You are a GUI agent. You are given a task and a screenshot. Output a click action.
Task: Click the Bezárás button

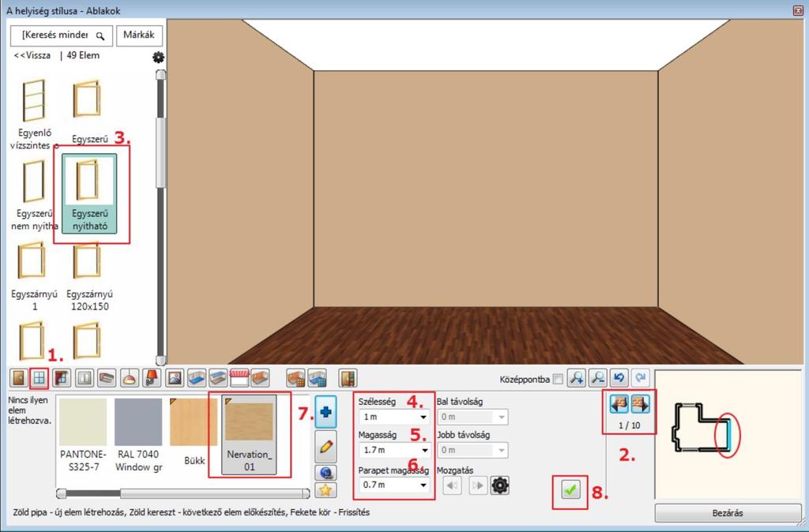pyautogui.click(x=728, y=513)
